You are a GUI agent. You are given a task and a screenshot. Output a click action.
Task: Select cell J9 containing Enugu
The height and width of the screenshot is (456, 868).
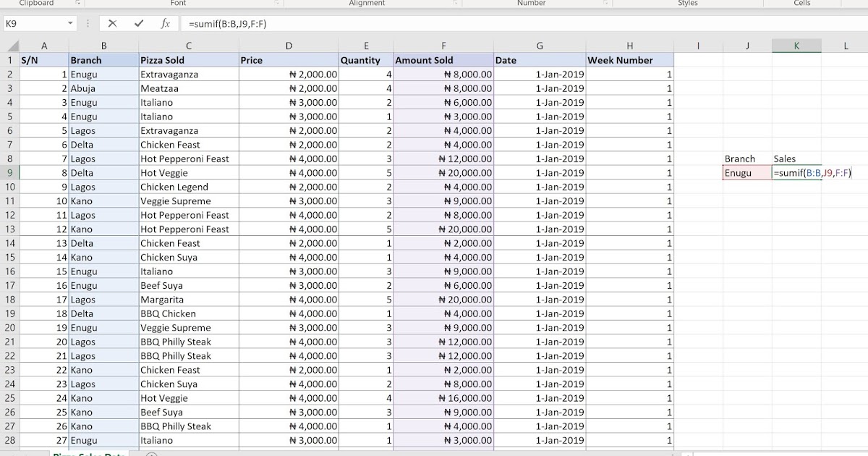click(746, 172)
